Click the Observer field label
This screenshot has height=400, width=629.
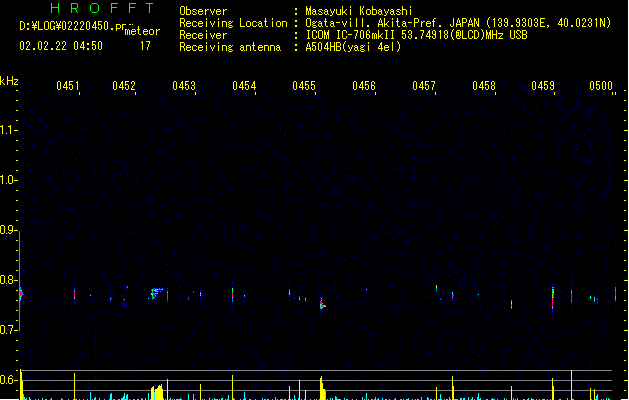(x=203, y=11)
